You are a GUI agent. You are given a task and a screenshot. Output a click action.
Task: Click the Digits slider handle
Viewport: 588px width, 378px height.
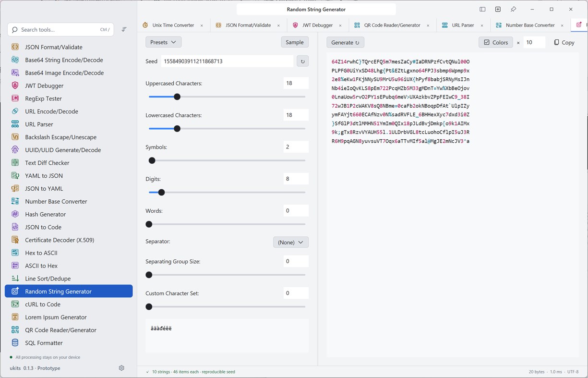[x=161, y=192]
